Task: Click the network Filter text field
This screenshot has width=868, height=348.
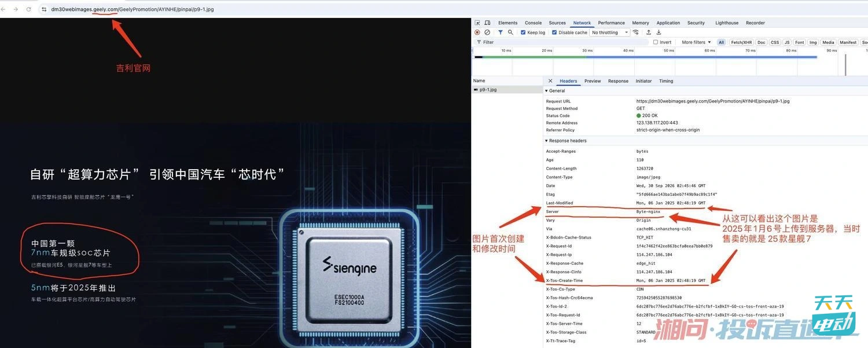Action: pyautogui.click(x=561, y=42)
